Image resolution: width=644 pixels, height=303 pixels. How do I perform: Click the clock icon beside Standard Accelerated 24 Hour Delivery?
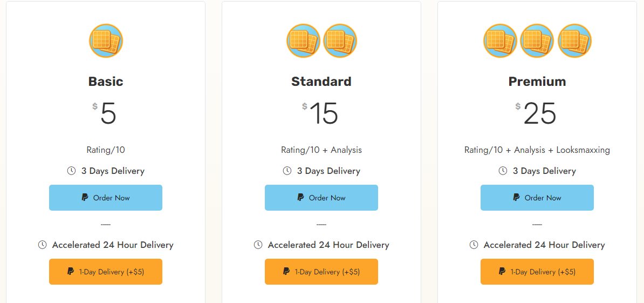[x=258, y=245]
